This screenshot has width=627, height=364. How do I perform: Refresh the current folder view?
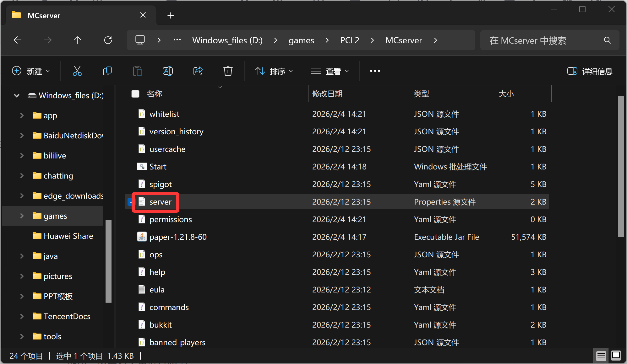(108, 40)
